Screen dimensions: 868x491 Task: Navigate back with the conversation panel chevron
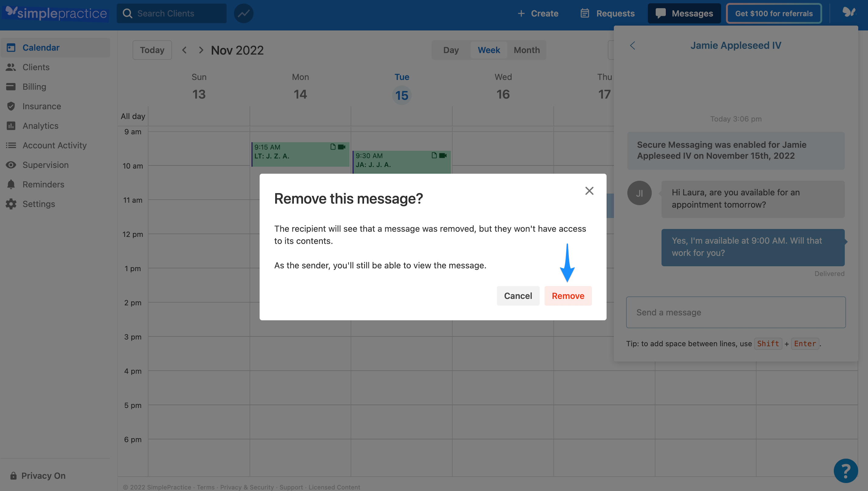(x=632, y=46)
